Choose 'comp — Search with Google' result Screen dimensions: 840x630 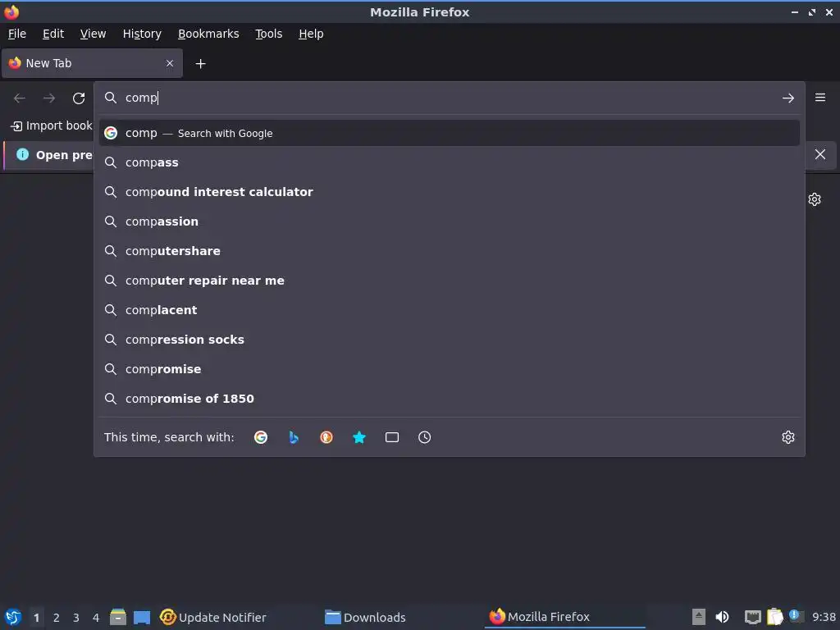tap(449, 133)
